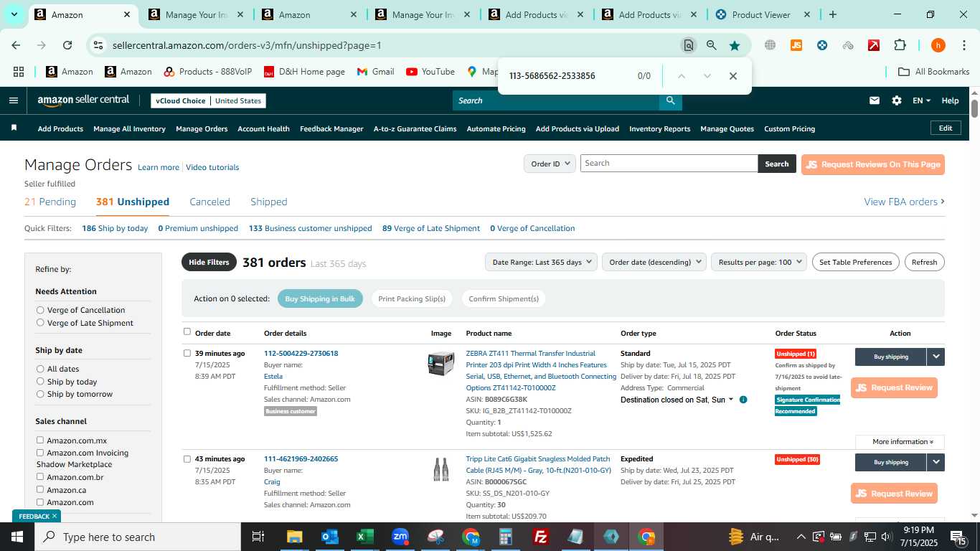Click Request Reviews On This Page
This screenshot has width=980, height=551.
click(x=872, y=164)
